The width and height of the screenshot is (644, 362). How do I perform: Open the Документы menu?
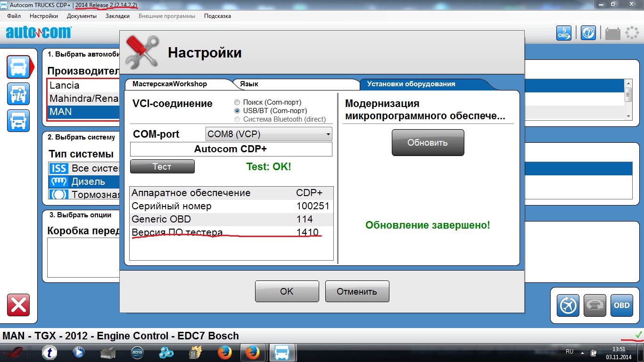(x=82, y=16)
